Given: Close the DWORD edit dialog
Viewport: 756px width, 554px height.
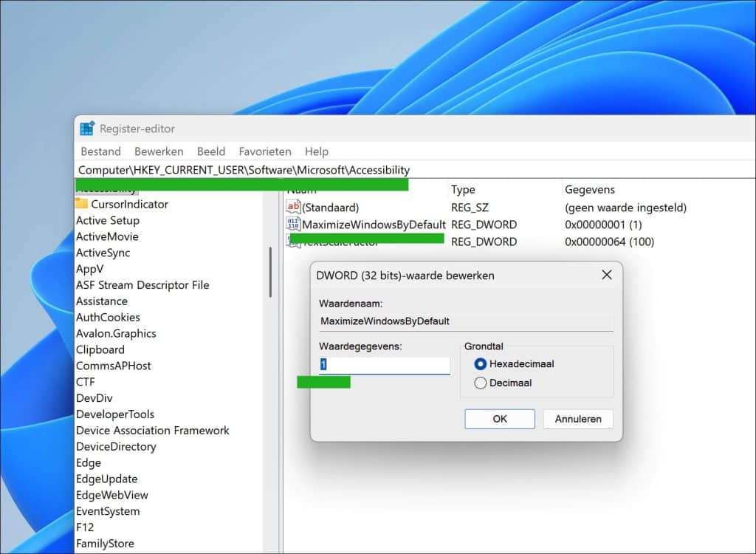Looking at the screenshot, I should click(x=607, y=275).
